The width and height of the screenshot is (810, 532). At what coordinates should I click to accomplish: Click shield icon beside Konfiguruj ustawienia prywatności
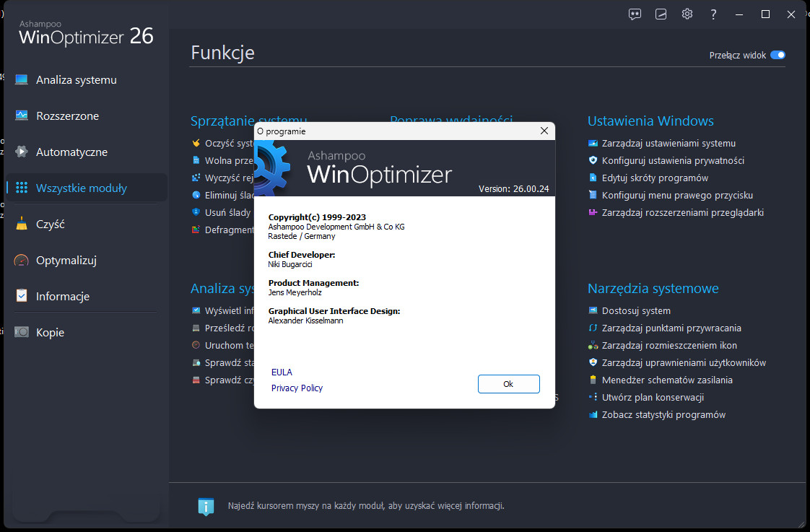593,161
